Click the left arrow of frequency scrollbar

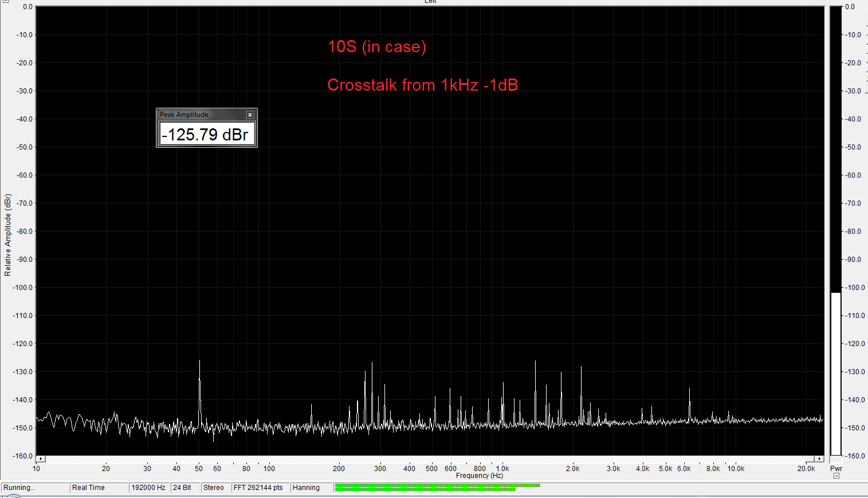(x=40, y=459)
